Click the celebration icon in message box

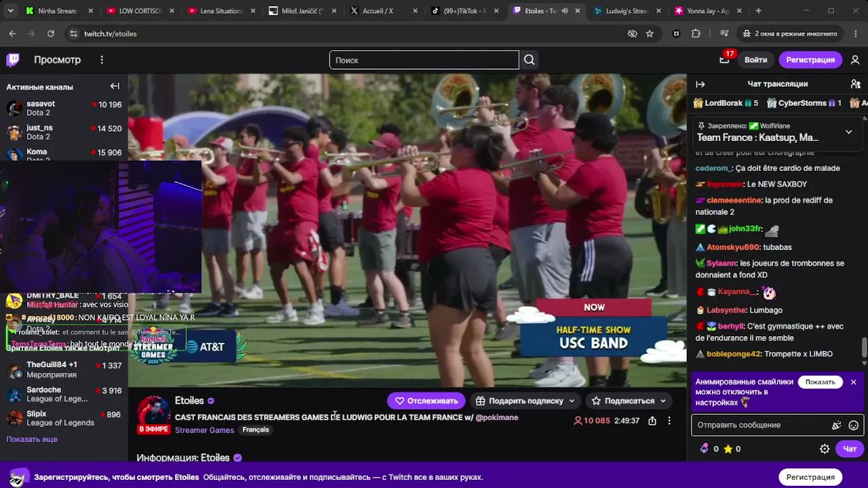click(x=836, y=425)
